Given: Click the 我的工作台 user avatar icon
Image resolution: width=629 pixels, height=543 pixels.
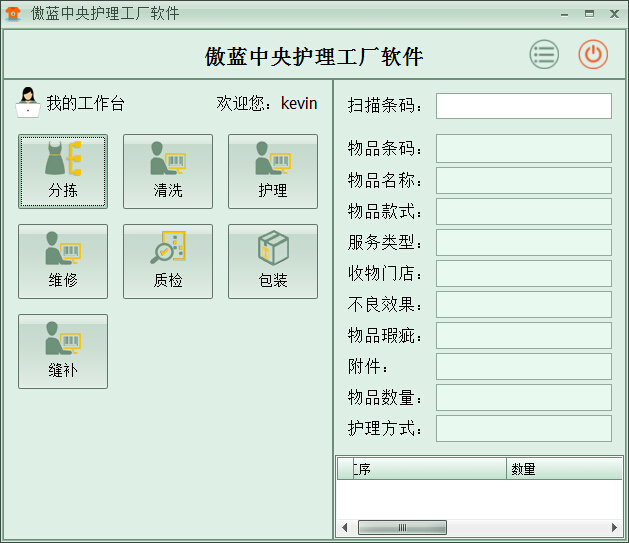Looking at the screenshot, I should 28,102.
